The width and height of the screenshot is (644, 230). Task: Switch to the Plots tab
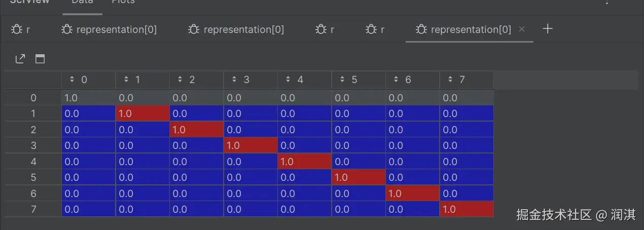(123, 2)
